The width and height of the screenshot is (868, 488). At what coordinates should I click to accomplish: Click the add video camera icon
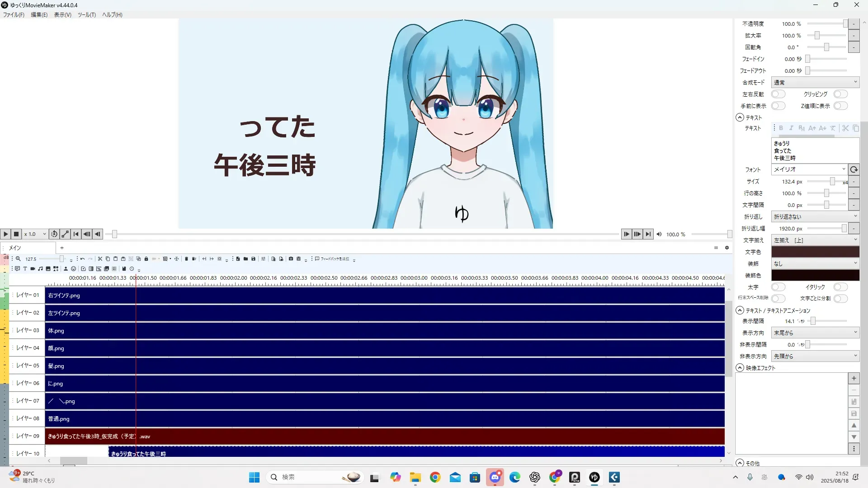[33, 269]
